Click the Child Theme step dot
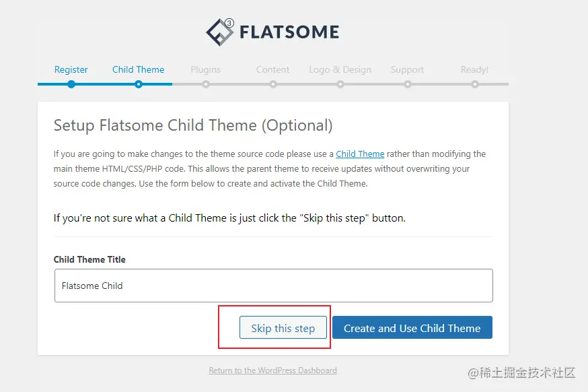 coord(139,84)
